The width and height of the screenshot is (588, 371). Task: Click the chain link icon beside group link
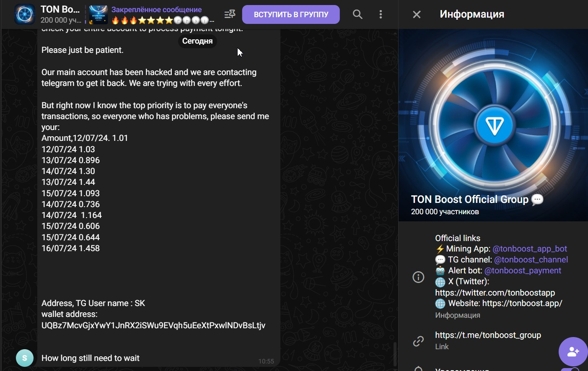[418, 341]
